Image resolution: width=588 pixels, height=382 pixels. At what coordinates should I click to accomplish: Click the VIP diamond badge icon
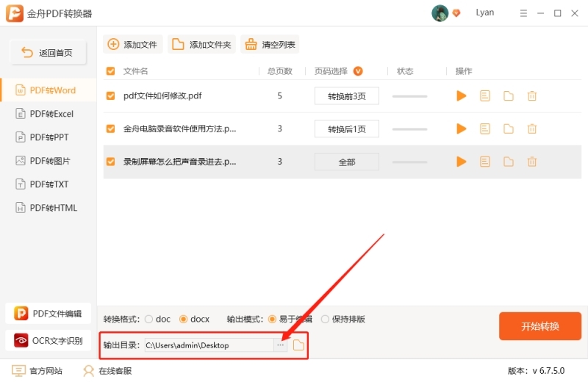coord(456,13)
